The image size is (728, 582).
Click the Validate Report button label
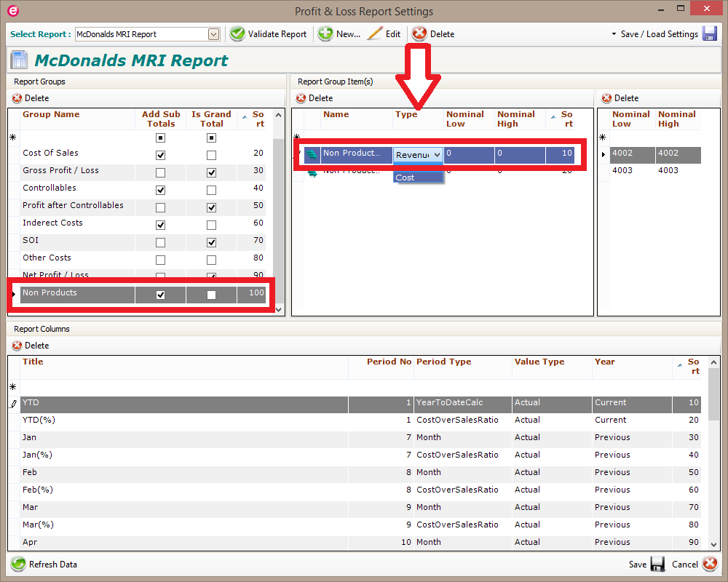point(277,34)
